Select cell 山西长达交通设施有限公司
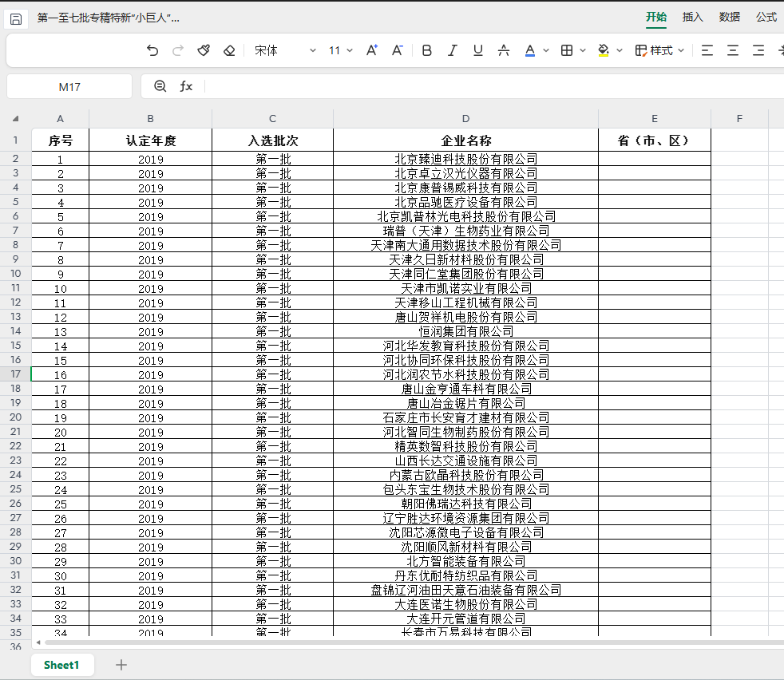Viewport: 784px width, 680px height. click(465, 461)
